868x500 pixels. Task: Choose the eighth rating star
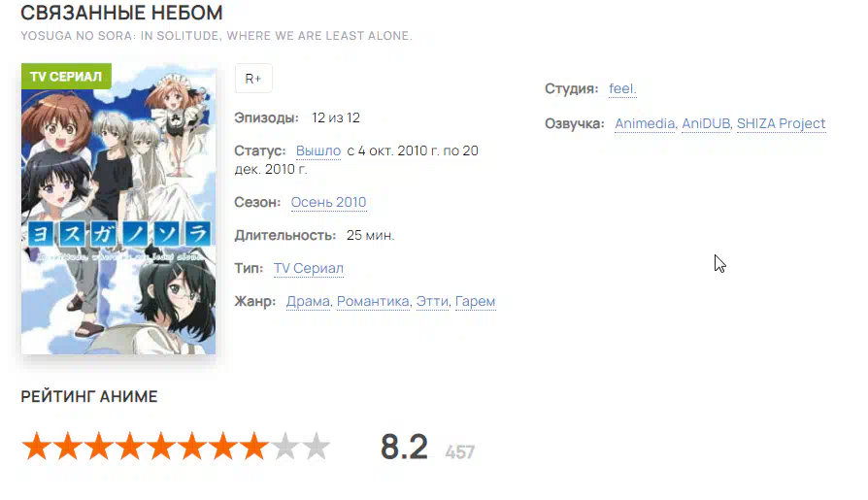254,447
